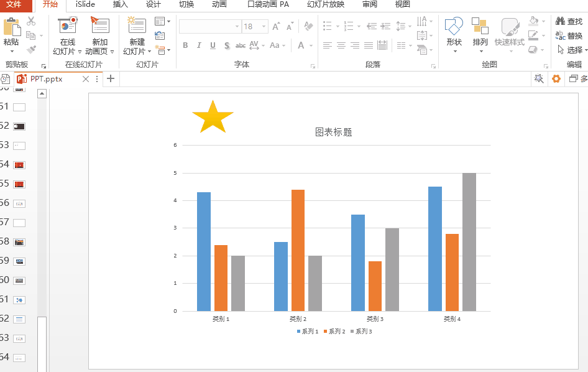Open the 选择 Select button

[x=571, y=50]
